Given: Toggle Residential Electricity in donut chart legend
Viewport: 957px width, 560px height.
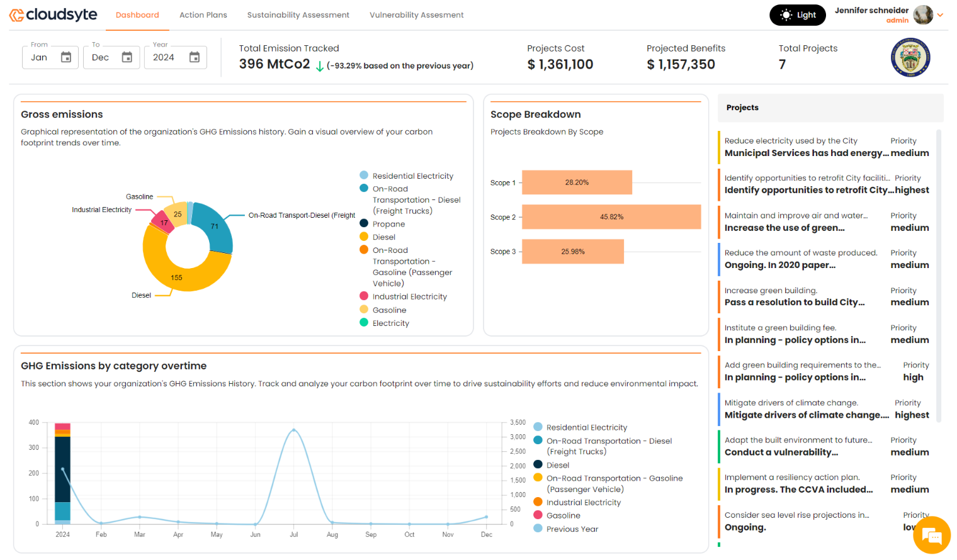Looking at the screenshot, I should click(x=412, y=176).
